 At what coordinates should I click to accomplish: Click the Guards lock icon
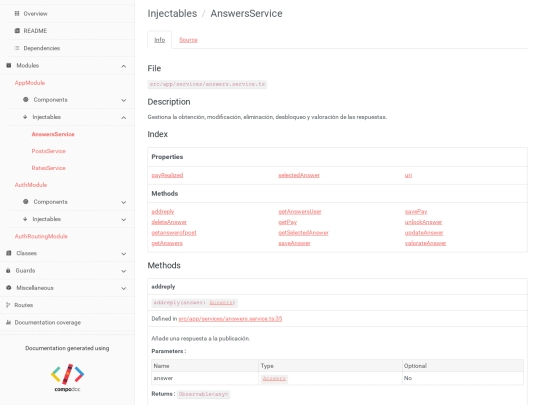tap(8, 270)
